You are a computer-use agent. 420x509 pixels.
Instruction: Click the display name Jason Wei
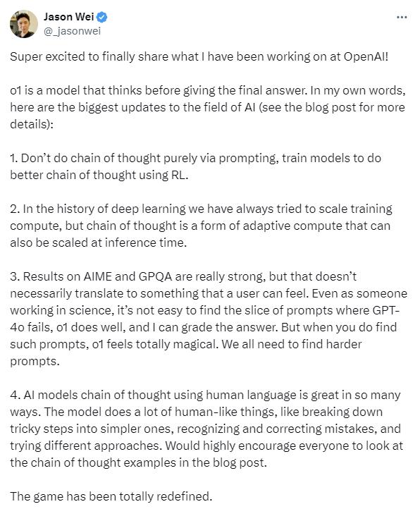[x=69, y=17]
